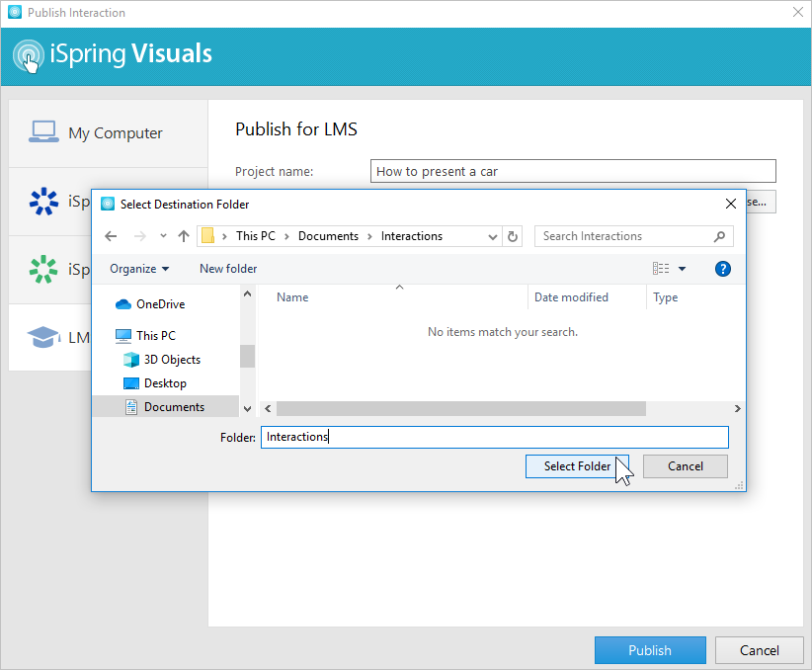This screenshot has height=670, width=812.
Task: Click the iSpring Visuals logo icon
Action: 29,54
